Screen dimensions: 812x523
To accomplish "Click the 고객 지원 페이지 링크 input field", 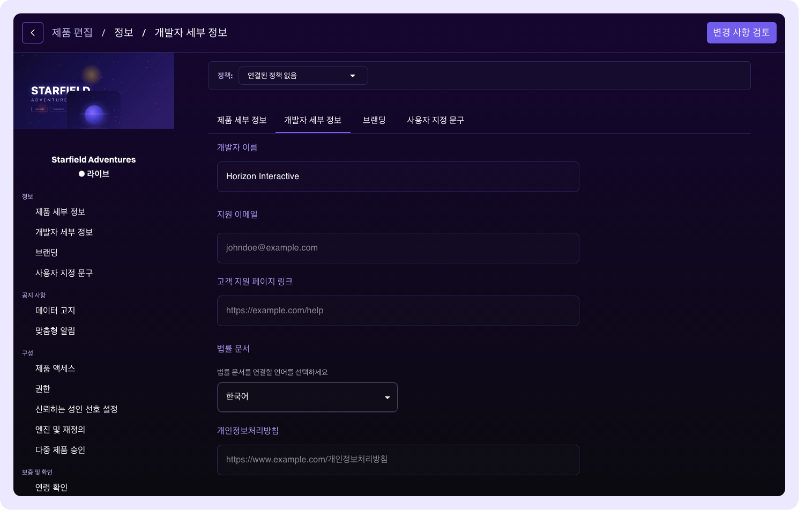I will (398, 311).
